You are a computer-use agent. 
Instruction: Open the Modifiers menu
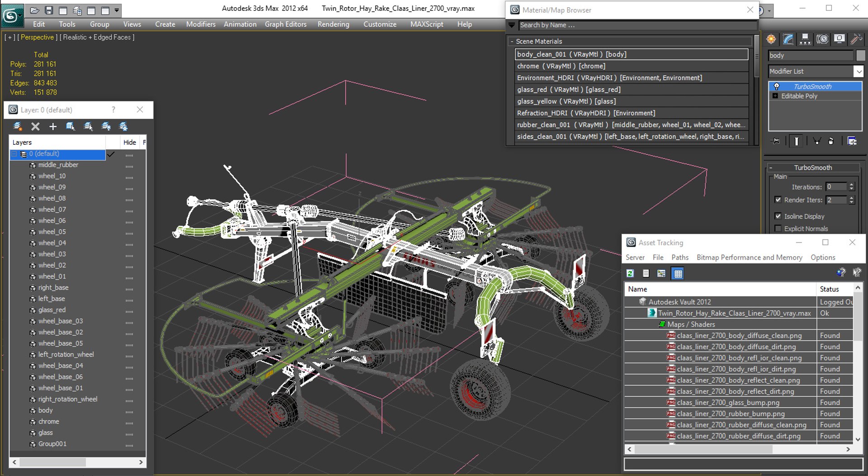coord(201,24)
